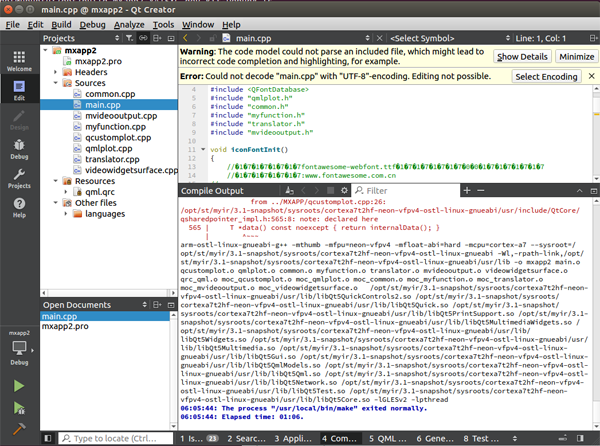This screenshot has width=600, height=446.
Task: Open filter tree icon in Projects panel
Action: [x=130, y=38]
